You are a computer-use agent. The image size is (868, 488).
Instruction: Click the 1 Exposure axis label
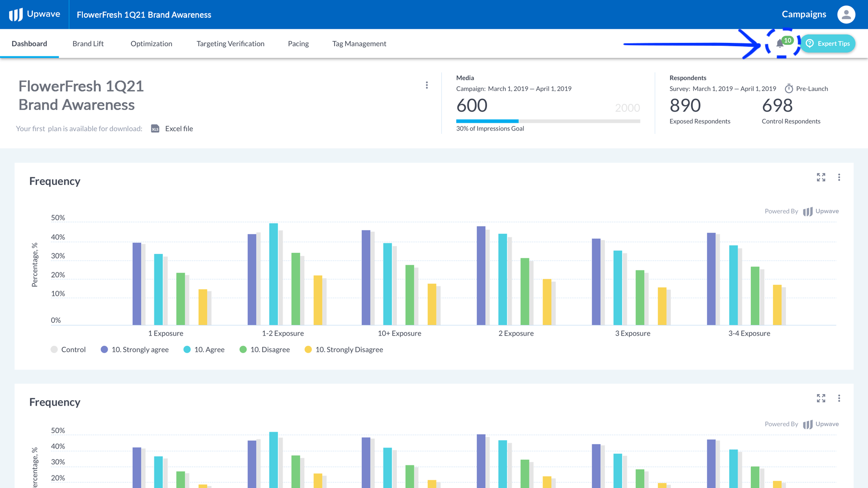165,333
